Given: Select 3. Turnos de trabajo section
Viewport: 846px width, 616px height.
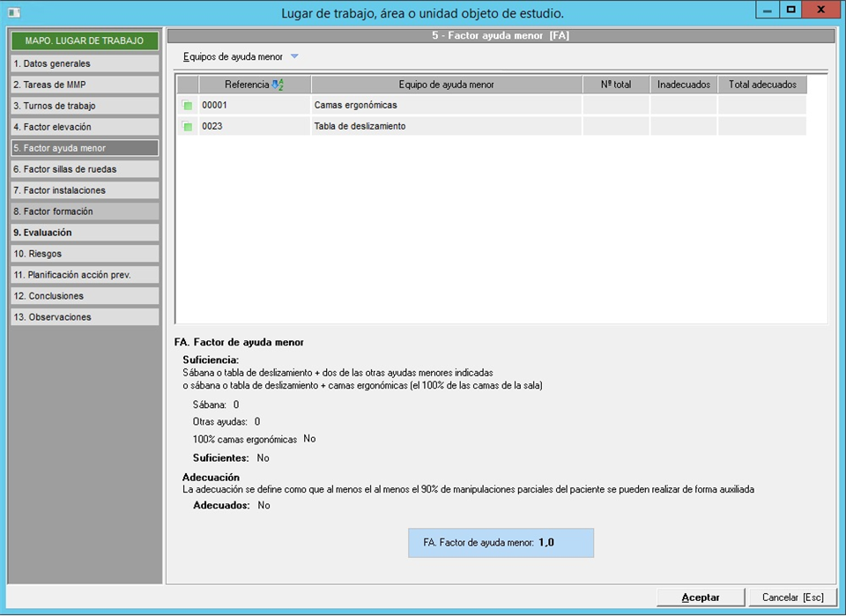Looking at the screenshot, I should [85, 106].
